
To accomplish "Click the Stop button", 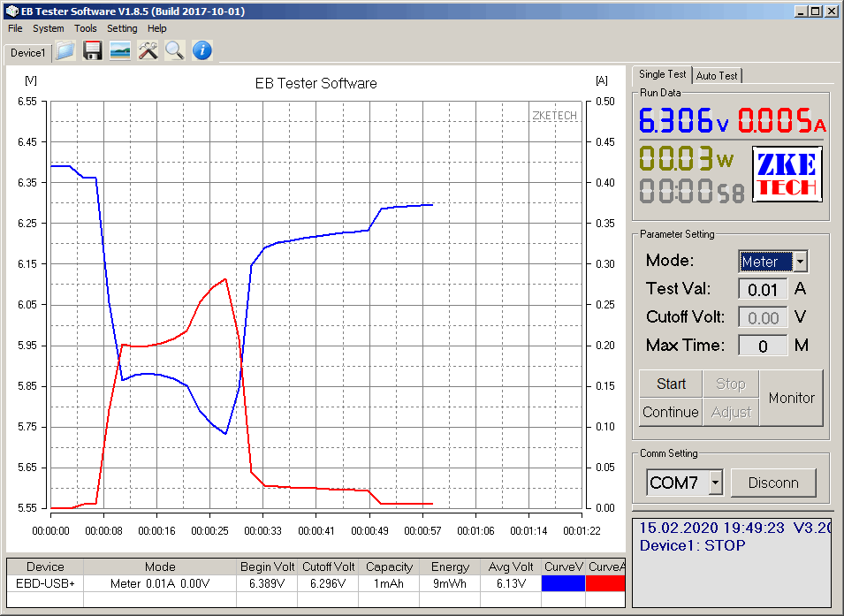I will tap(731, 384).
